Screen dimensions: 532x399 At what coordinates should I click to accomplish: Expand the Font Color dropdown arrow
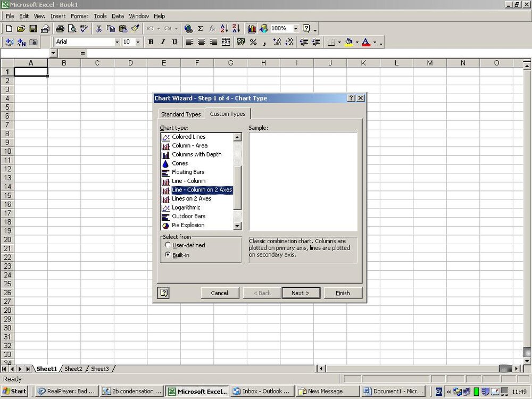pyautogui.click(x=375, y=42)
